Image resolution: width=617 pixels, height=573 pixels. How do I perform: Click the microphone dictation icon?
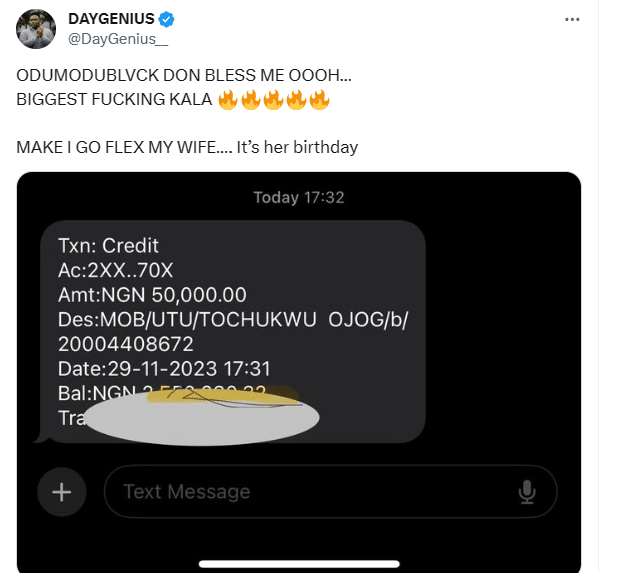click(526, 492)
